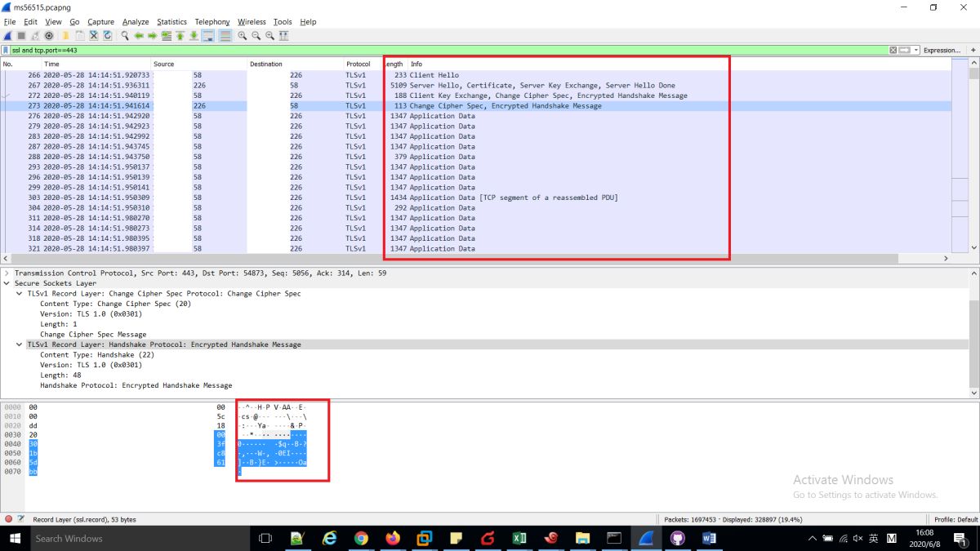This screenshot has width=980, height=551.
Task: Stop the capture with the square icon
Action: coord(21,36)
